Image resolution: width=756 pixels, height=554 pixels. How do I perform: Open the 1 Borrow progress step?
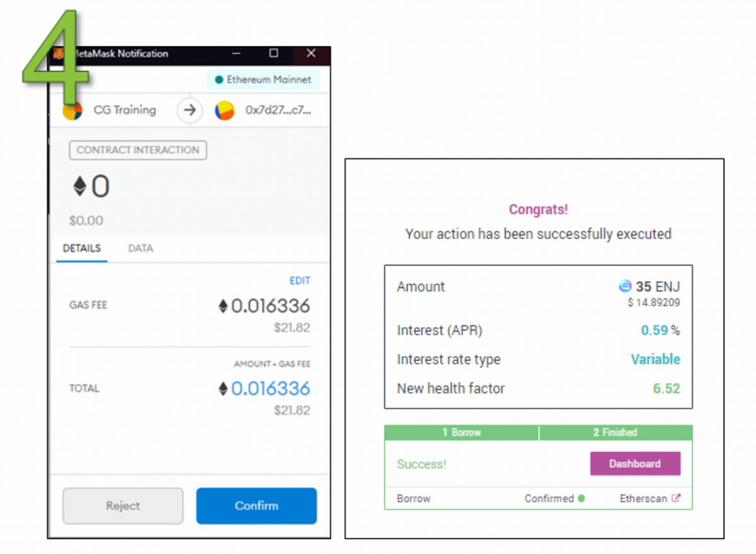point(461,432)
